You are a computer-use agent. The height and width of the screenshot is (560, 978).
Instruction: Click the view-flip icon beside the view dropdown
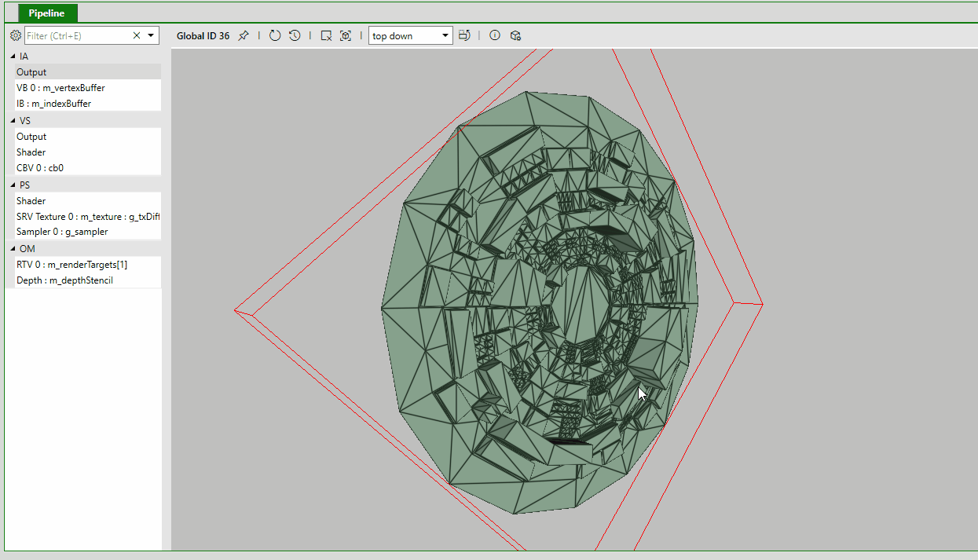(464, 35)
